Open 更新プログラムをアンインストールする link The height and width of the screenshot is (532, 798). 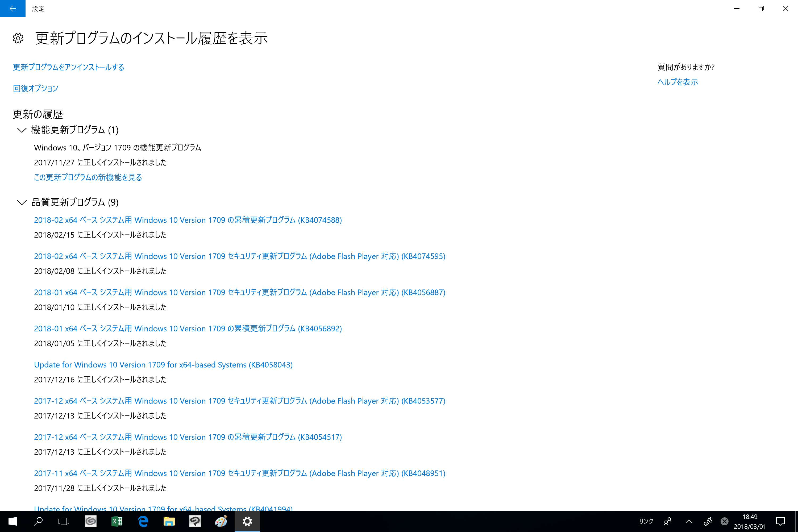click(x=69, y=67)
